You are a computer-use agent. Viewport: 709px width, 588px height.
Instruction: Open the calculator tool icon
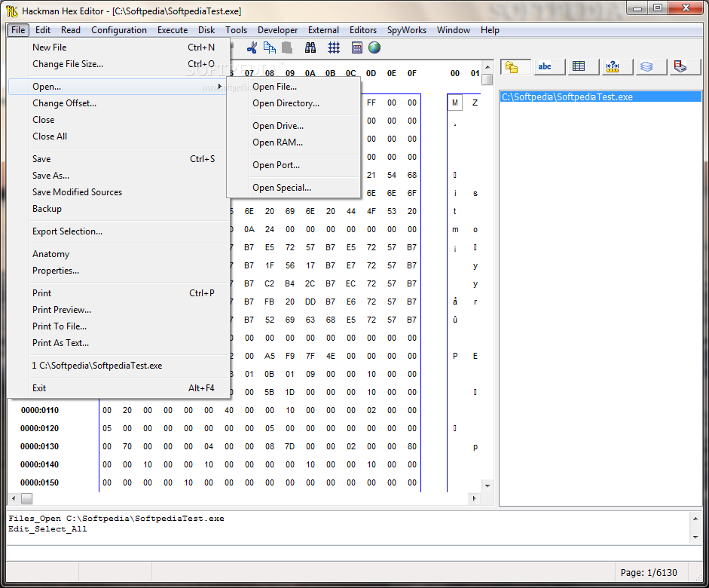[357, 47]
